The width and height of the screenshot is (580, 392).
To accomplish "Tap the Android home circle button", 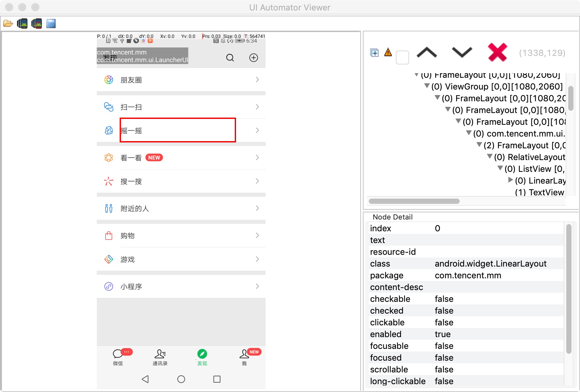I will [x=181, y=379].
